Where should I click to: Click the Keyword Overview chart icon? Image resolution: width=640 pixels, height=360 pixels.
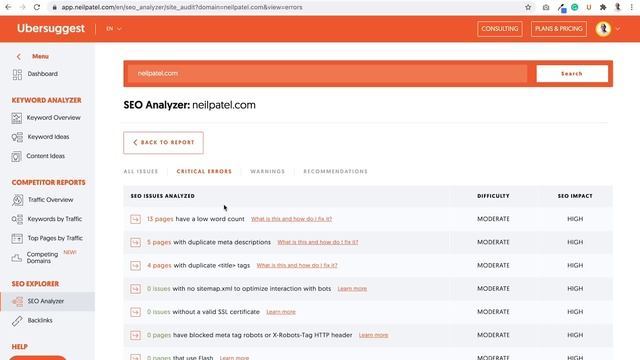pyautogui.click(x=16, y=118)
